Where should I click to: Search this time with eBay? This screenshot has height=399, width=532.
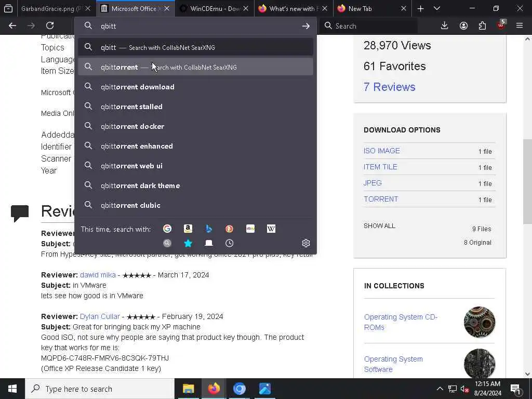(x=250, y=229)
